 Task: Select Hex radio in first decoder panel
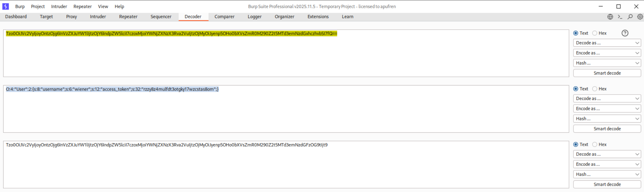[595, 33]
